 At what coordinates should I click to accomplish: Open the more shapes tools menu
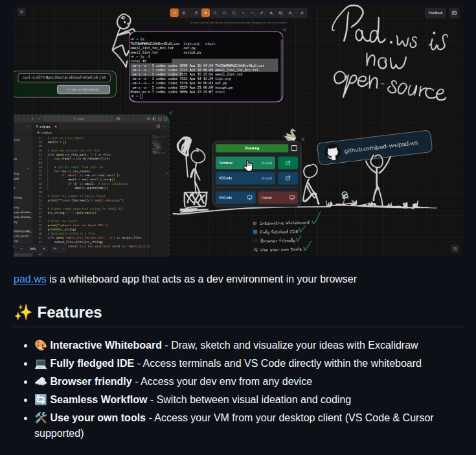click(x=302, y=13)
